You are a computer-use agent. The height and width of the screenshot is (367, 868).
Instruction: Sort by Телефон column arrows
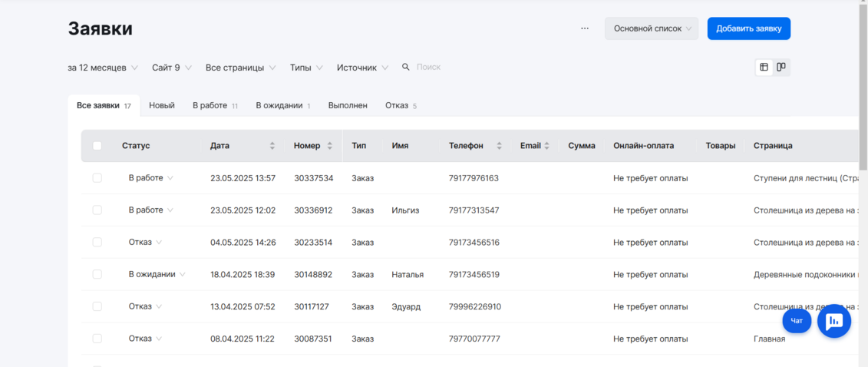[x=499, y=146]
